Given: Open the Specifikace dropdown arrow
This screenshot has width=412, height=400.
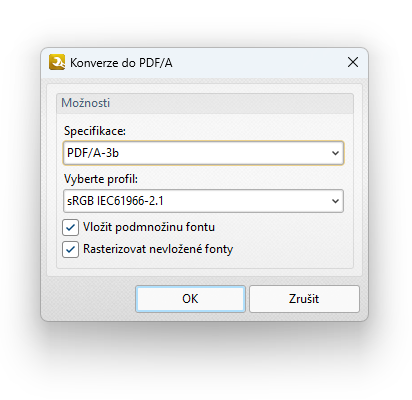Looking at the screenshot, I should [x=335, y=153].
